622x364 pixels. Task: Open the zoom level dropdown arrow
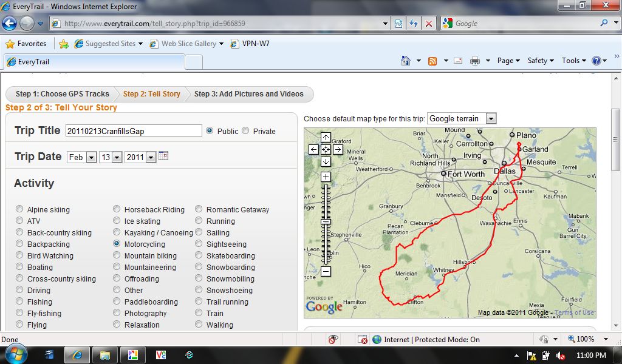point(606,339)
